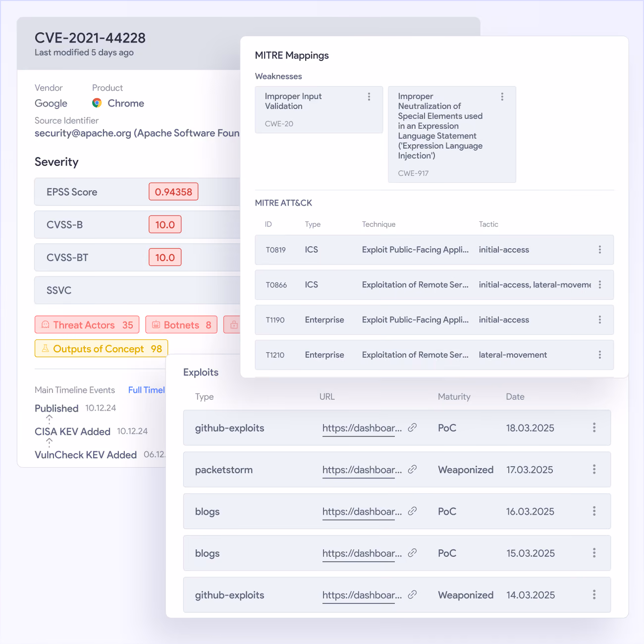Click the CVSS-BT score 10.0
The image size is (644, 644).
(x=165, y=257)
